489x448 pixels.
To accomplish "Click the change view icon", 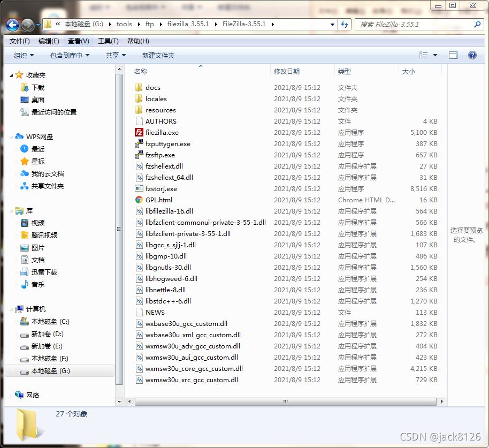I will click(424, 55).
